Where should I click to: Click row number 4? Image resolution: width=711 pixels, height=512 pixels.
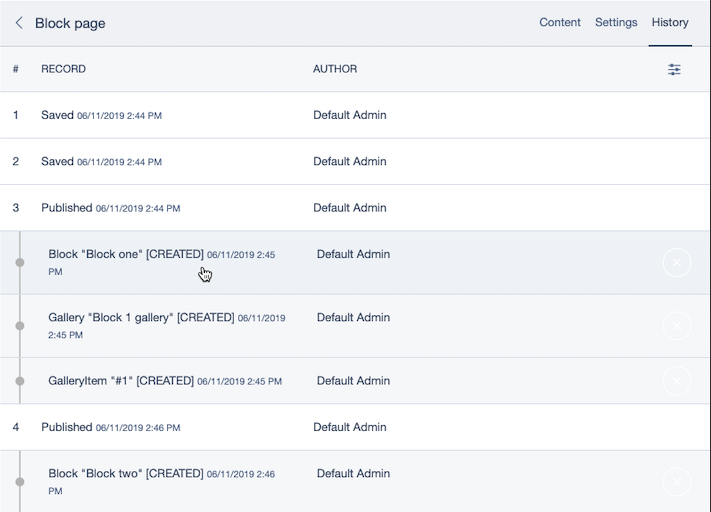coord(16,427)
